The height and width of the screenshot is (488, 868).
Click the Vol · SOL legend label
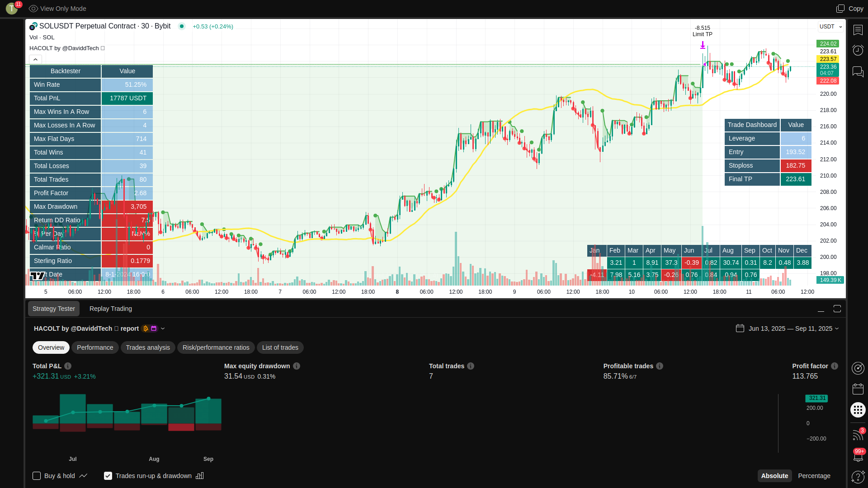coord(42,38)
